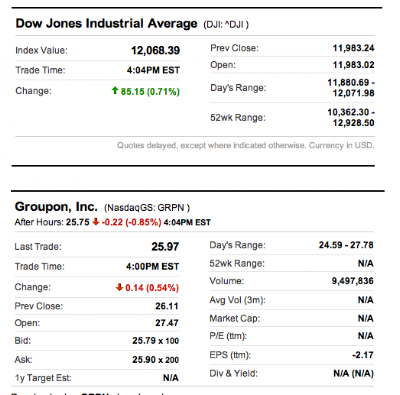Click the Dow Jones Industrial Average heading
Screen dimensions: 400x395
106,24
